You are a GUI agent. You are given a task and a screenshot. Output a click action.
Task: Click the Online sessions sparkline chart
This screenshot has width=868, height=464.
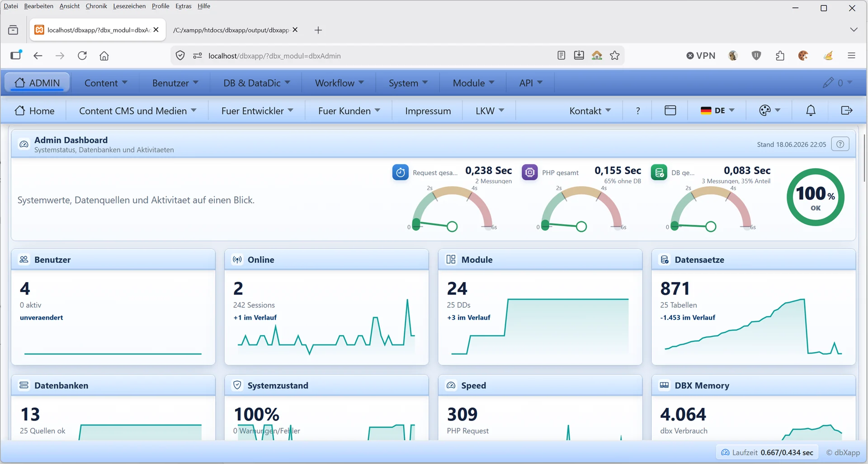tap(326, 327)
